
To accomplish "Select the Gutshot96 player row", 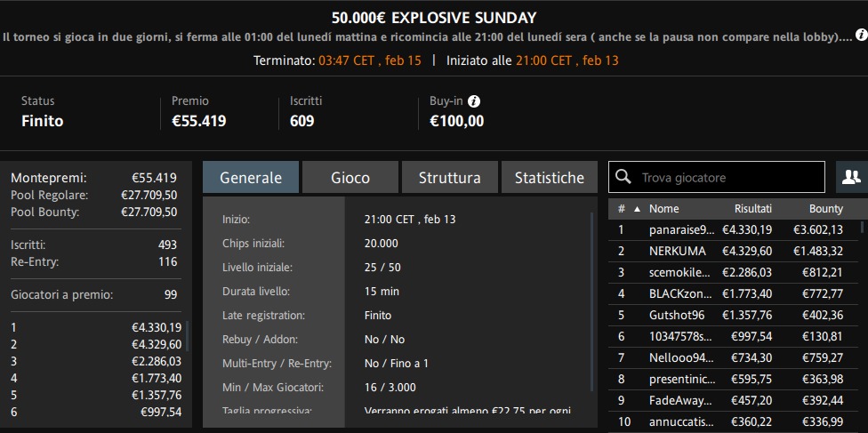I will tap(738, 315).
